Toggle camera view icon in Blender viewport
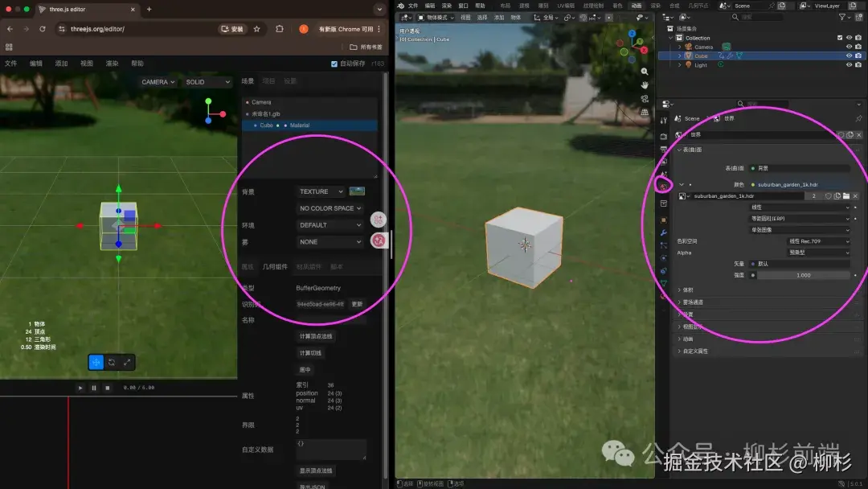 pyautogui.click(x=645, y=99)
